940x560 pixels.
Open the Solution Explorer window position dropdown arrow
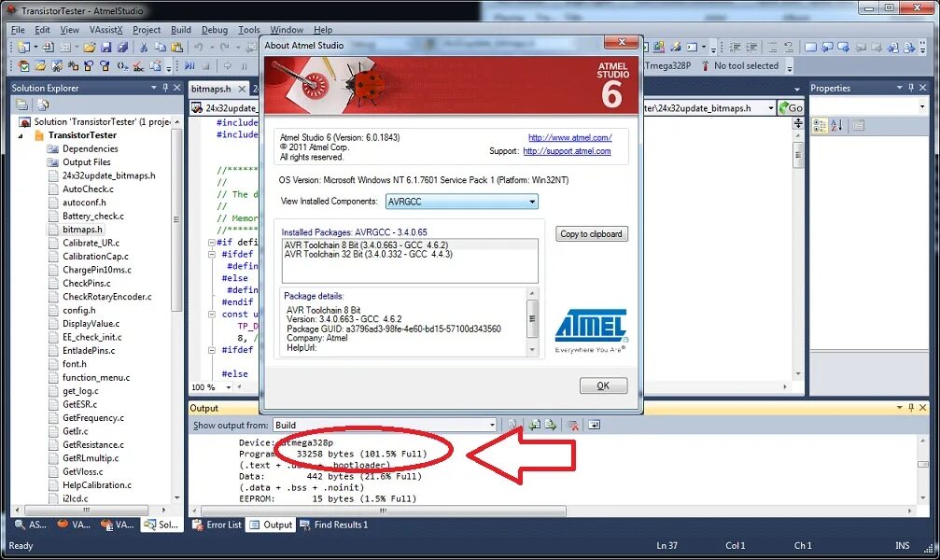pyautogui.click(x=153, y=88)
